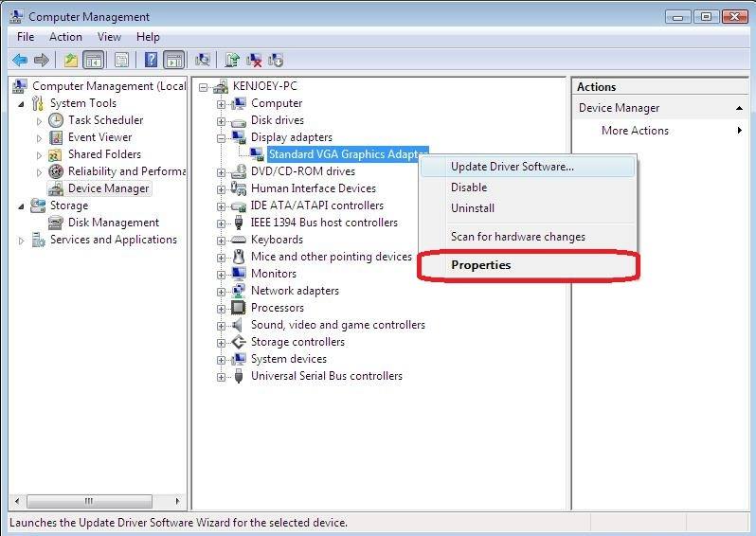
Task: Click the Properties toolbar icon
Action: 121,60
